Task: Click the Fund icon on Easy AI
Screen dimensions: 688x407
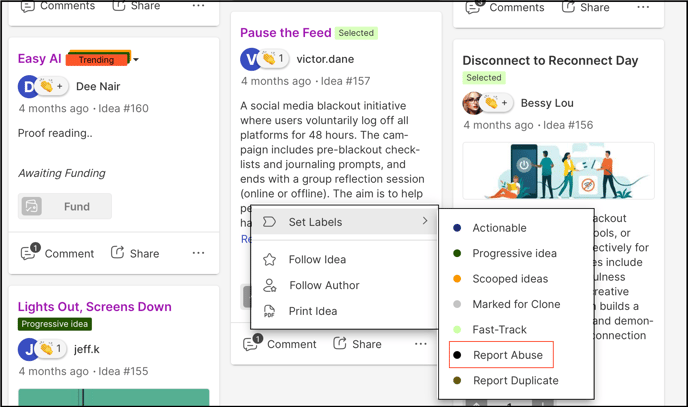Action: click(x=32, y=206)
